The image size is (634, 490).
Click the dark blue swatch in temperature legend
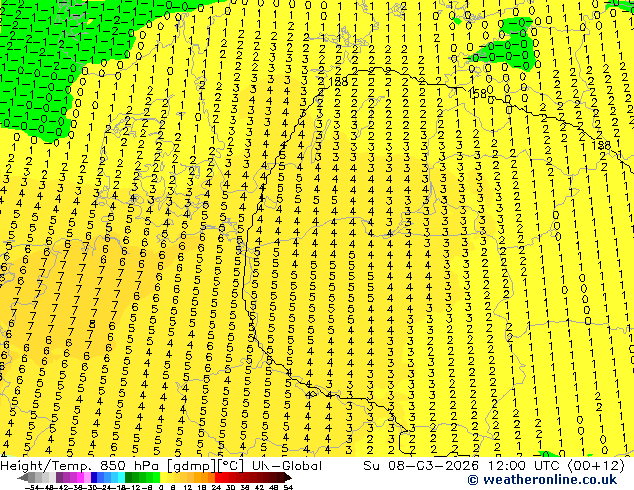point(94,477)
